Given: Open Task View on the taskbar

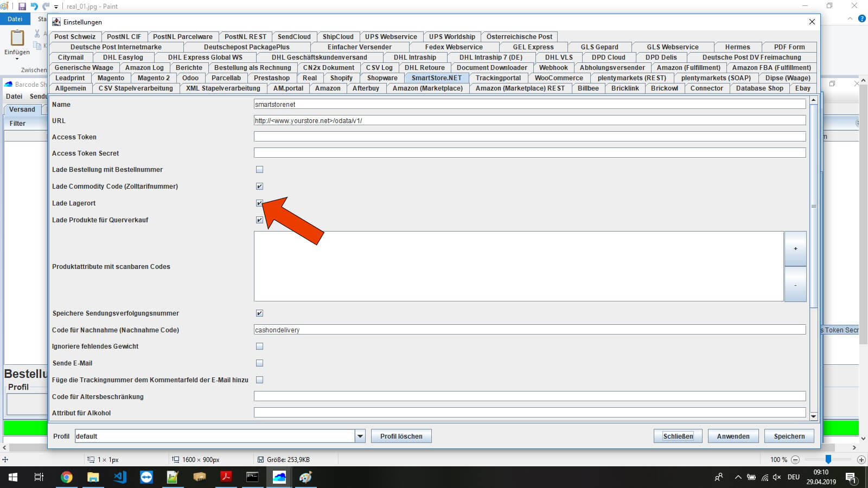Looking at the screenshot, I should 39,477.
